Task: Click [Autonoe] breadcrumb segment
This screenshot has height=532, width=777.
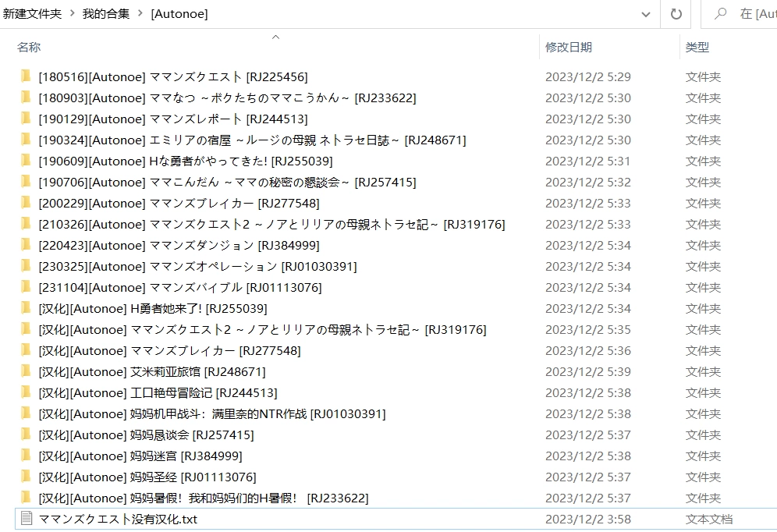Action: 179,14
